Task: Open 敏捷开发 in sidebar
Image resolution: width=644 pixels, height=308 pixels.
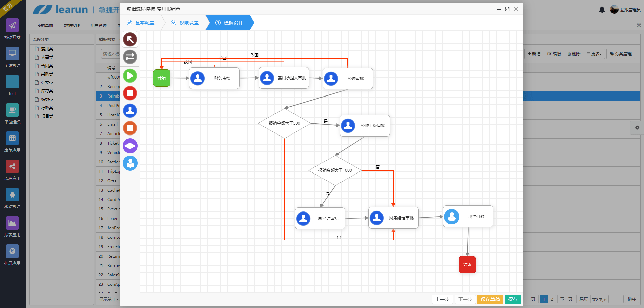Action: point(12,29)
